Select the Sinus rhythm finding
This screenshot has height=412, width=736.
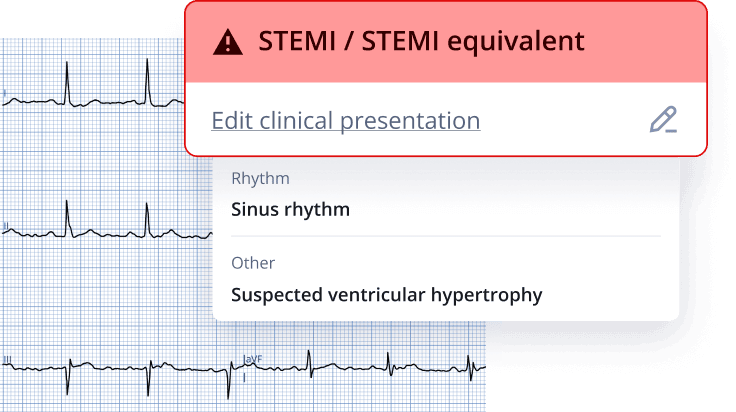click(291, 209)
